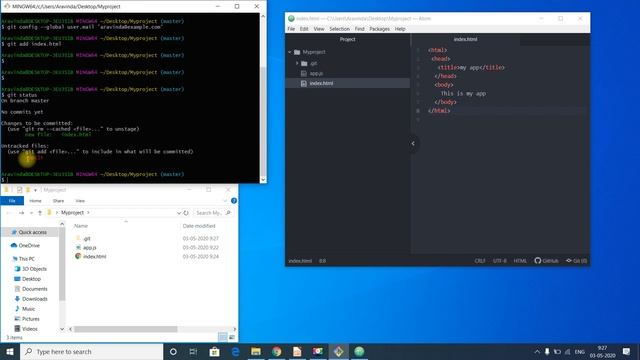The height and width of the screenshot is (360, 640).
Task: Open Chrome from the taskbar
Action: click(x=276, y=351)
